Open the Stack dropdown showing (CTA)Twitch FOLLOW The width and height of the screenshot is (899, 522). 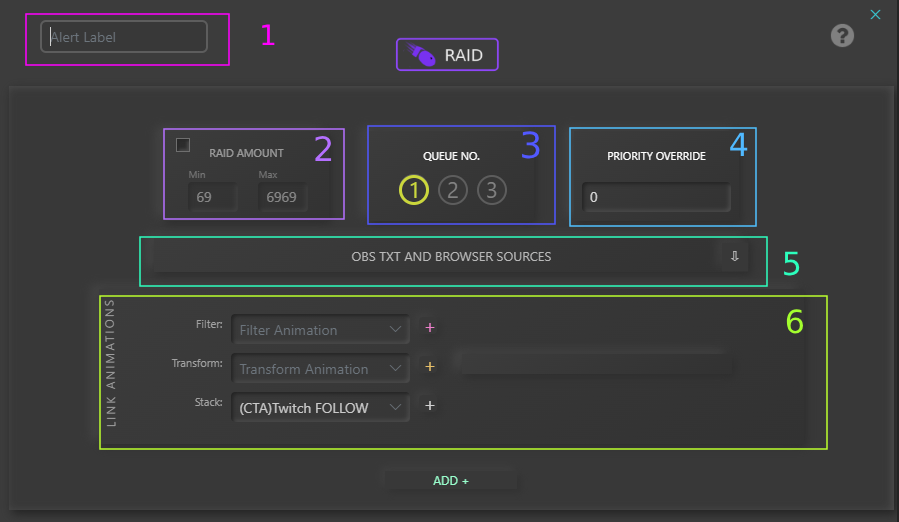[320, 407]
